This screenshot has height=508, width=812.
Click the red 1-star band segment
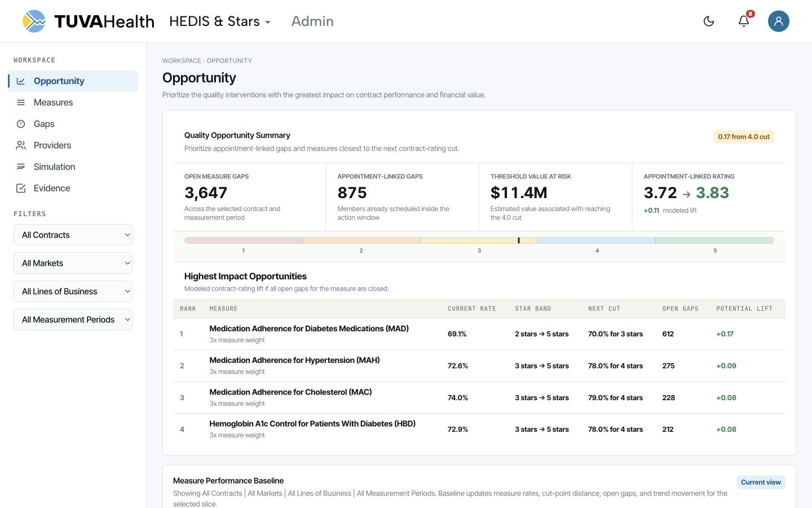point(243,240)
